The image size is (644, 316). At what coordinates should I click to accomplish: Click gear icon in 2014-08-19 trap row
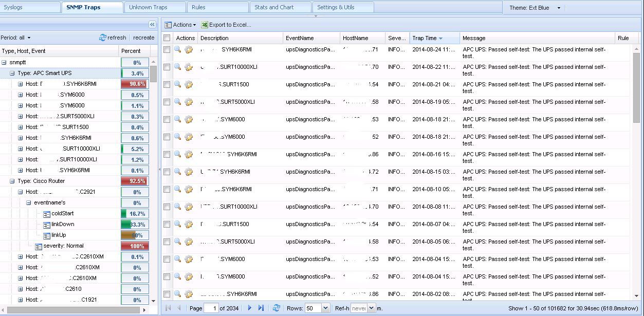189,102
